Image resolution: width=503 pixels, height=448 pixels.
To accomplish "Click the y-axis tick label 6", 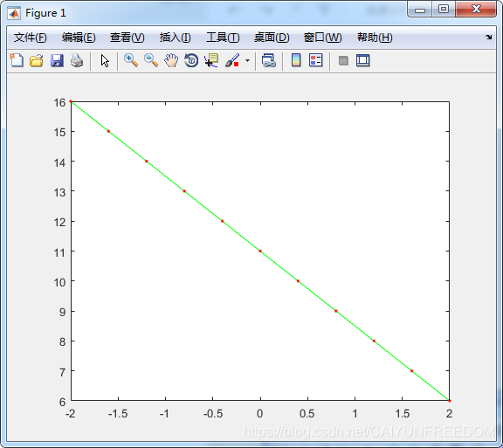I will 63,402.
